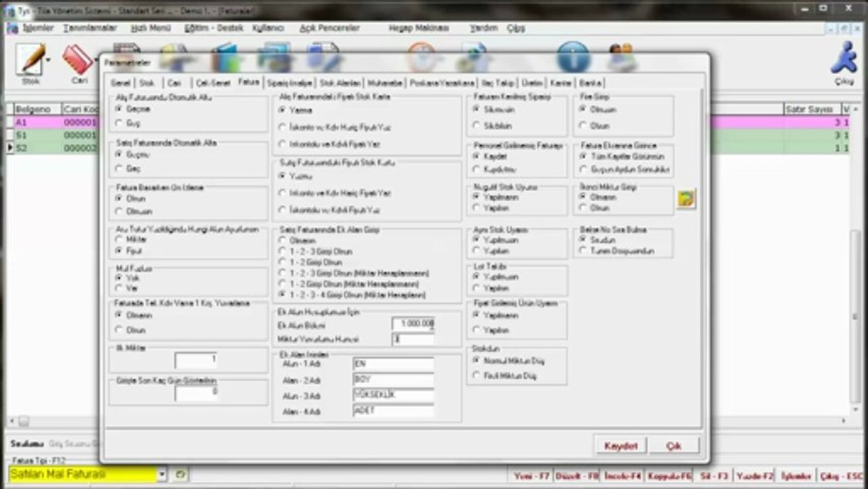Click the blue info icon in toolbar
The width and height of the screenshot is (868, 489).
click(573, 56)
